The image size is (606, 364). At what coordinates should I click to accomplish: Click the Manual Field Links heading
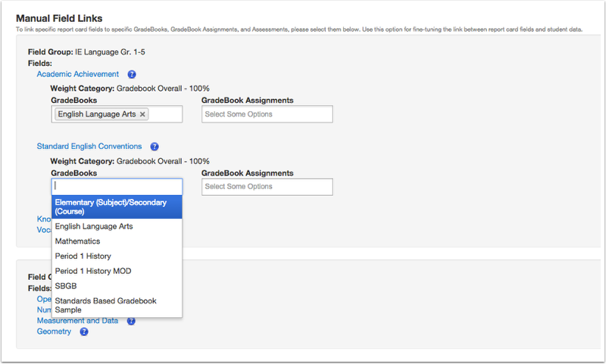pyautogui.click(x=59, y=18)
